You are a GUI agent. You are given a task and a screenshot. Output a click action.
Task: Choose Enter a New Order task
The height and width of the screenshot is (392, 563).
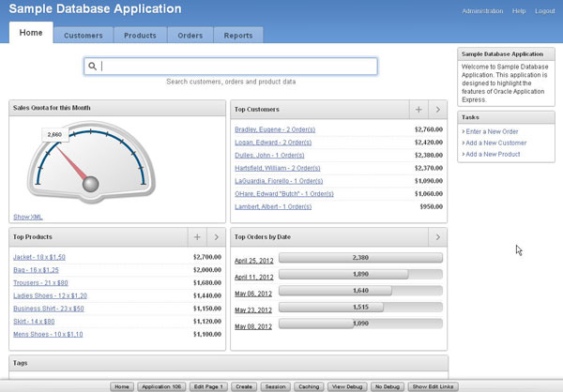click(x=492, y=131)
